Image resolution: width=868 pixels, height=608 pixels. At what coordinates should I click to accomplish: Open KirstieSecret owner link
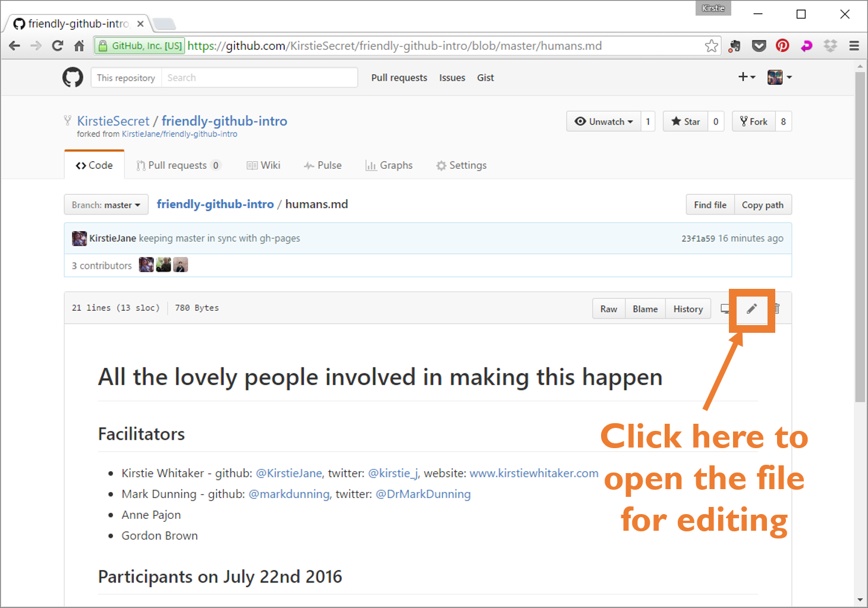(x=113, y=121)
